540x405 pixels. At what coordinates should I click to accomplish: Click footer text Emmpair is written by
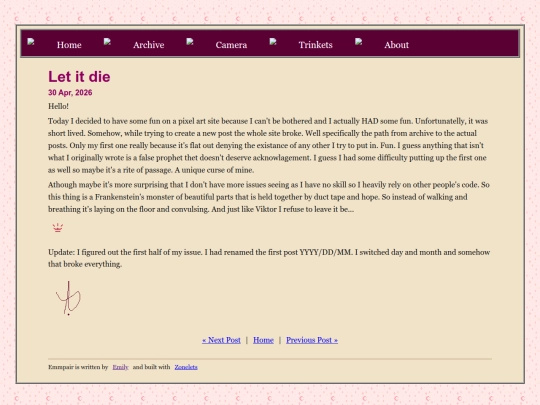tap(78, 367)
